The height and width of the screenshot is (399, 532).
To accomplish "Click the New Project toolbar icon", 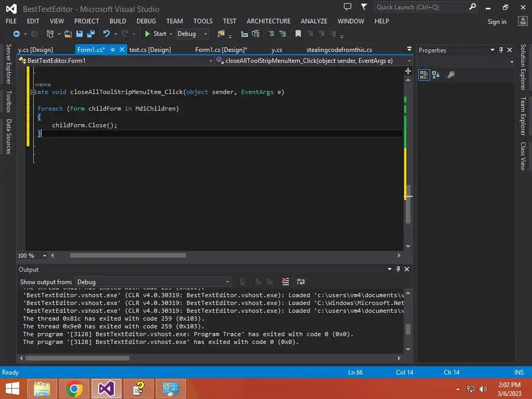I will pos(50,34).
